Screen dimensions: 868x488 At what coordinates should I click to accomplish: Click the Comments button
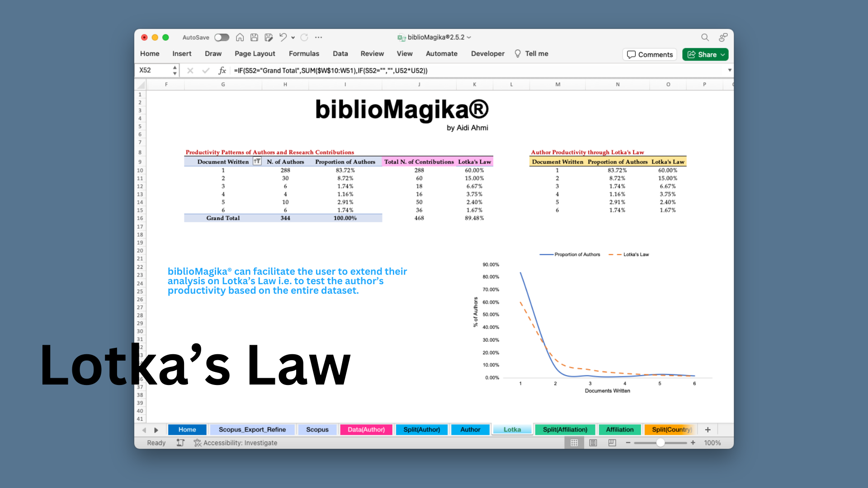(x=649, y=54)
